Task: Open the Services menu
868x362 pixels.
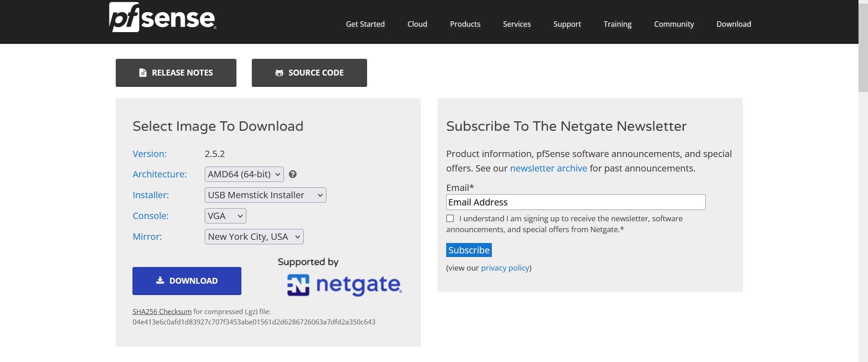Action: click(x=517, y=24)
